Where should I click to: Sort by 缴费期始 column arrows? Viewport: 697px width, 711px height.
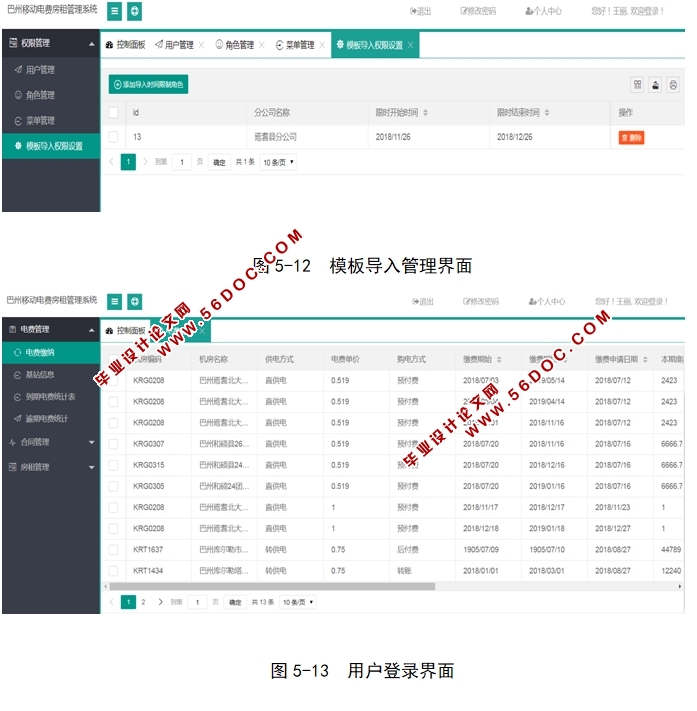[x=499, y=360]
